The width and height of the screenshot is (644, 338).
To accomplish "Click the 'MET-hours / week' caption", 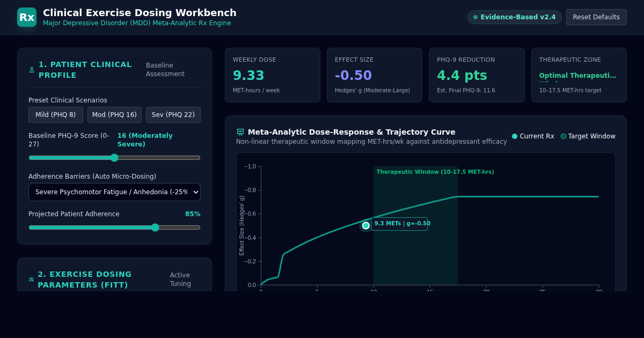I will [257, 91].
